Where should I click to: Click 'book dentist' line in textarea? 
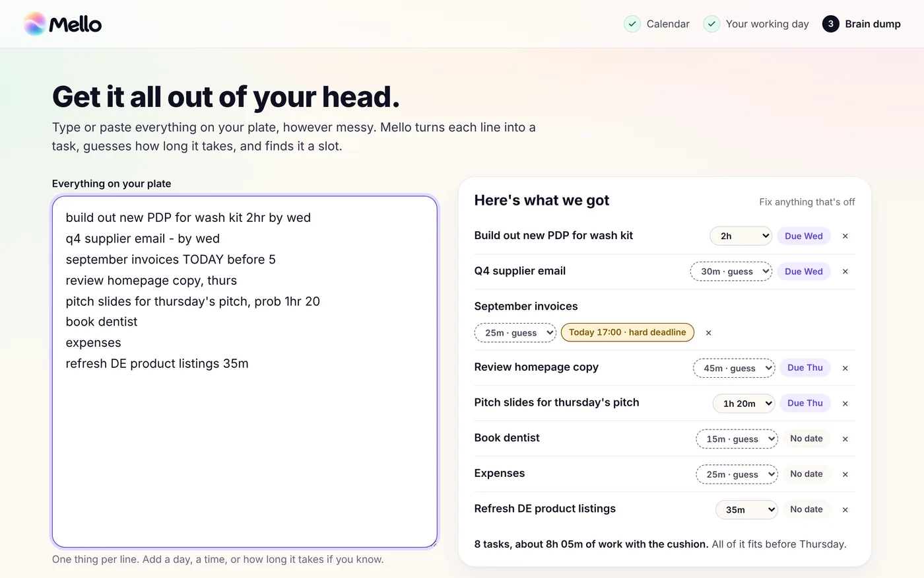102,322
